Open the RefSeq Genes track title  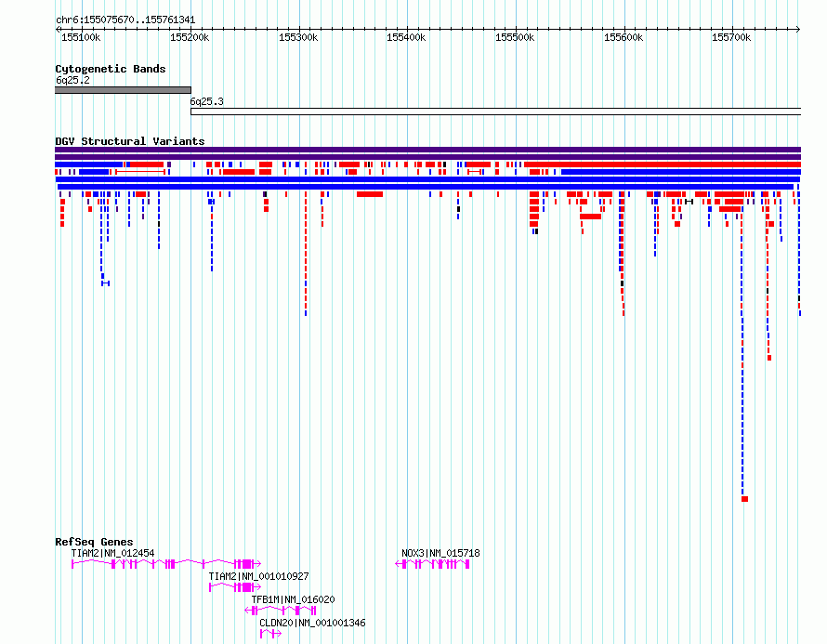[94, 542]
